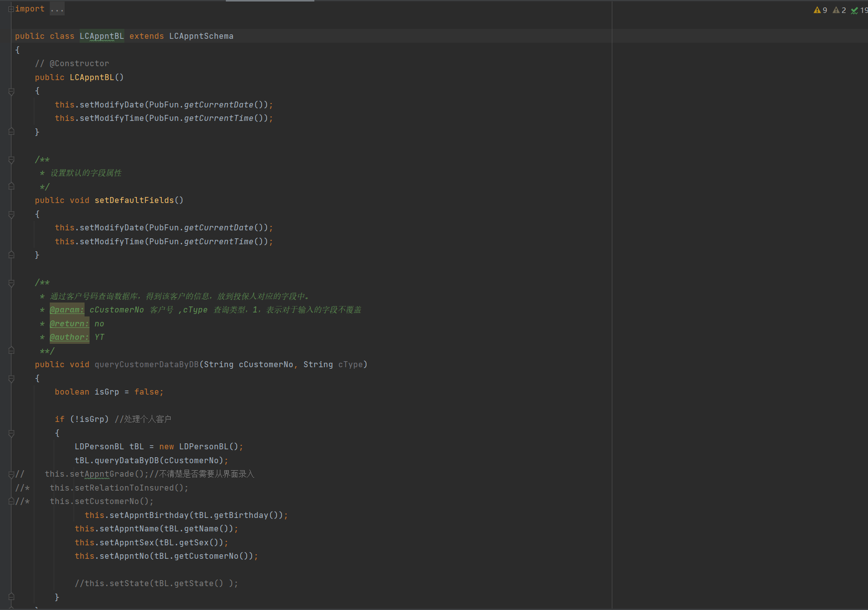Click setModifyTime inside setDefaultFields

pos(112,241)
